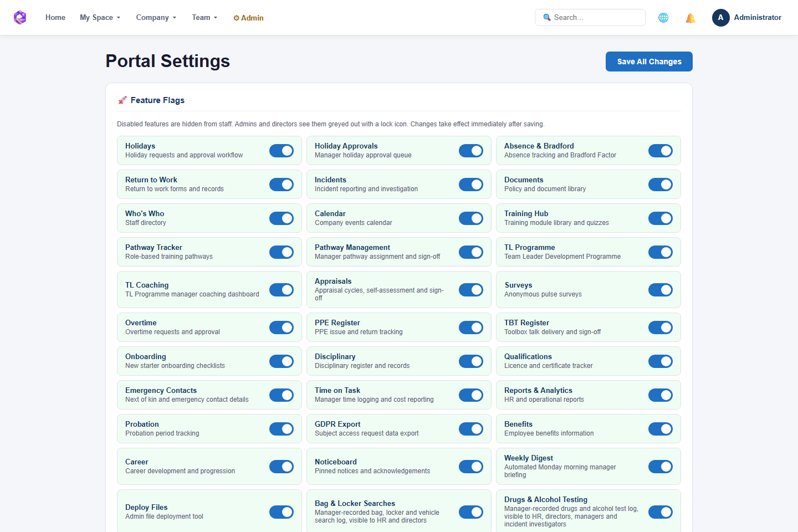
Task: Toggle the Drugs & Alcohol Testing switch
Action: point(661,512)
